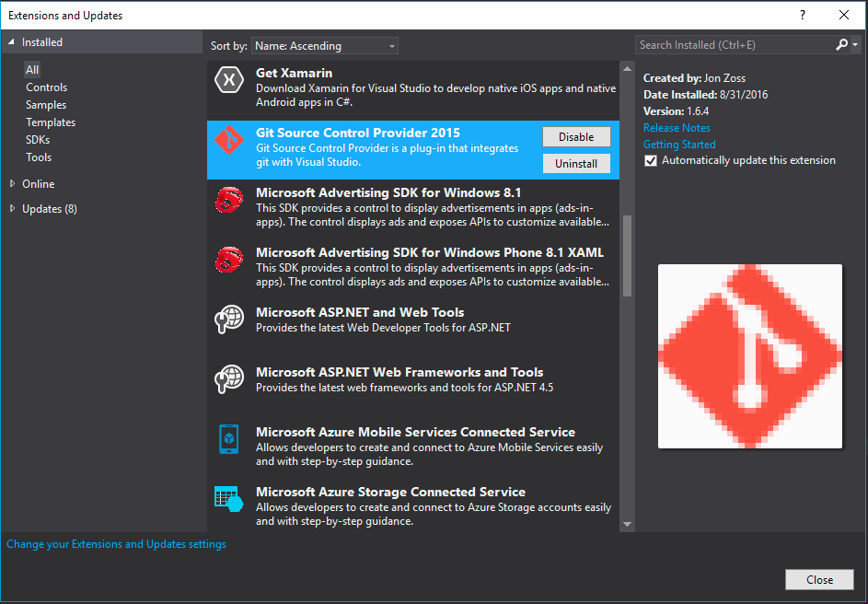The image size is (868, 604).
Task: Click the help question mark button
Action: point(803,15)
